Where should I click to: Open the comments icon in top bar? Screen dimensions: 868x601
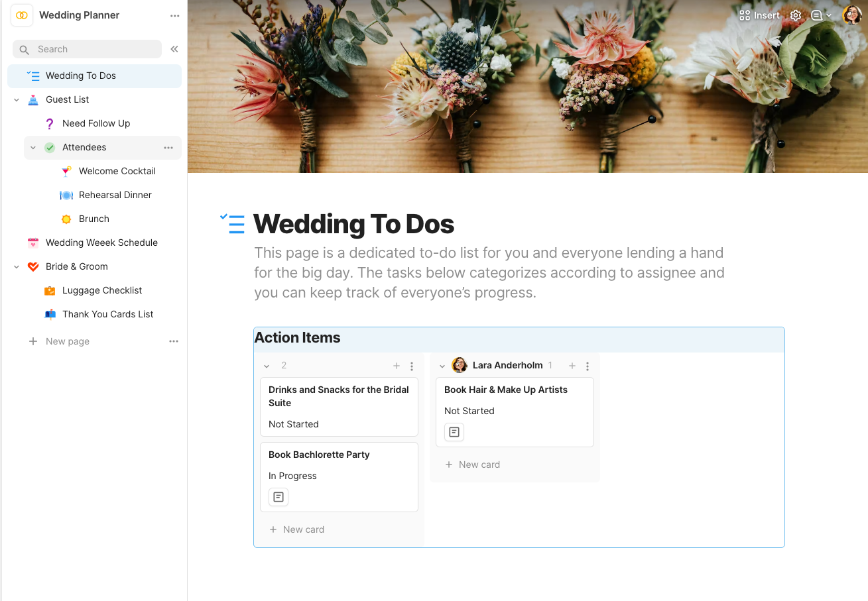pos(817,15)
